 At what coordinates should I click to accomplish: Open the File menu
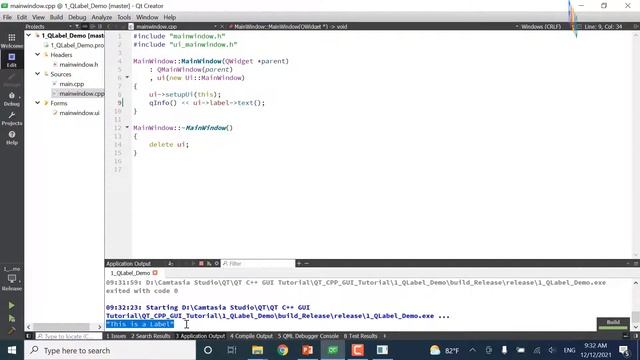tap(7, 17)
